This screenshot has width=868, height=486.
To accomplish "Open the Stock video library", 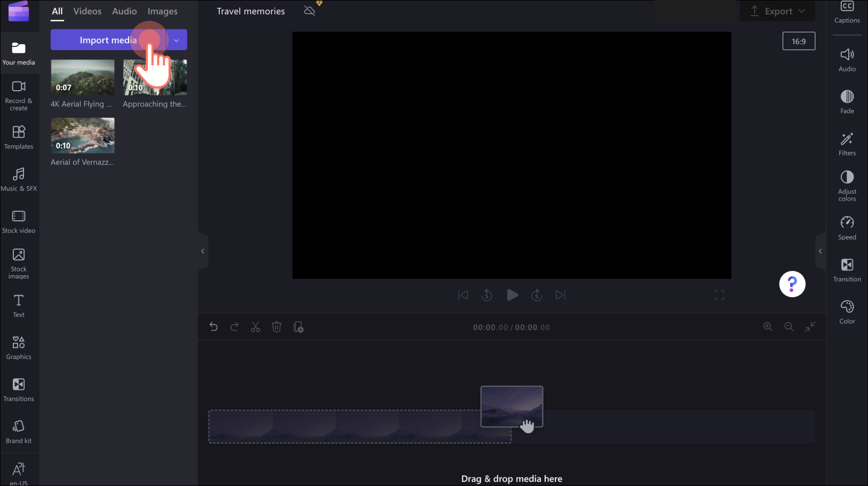I will click(x=19, y=221).
